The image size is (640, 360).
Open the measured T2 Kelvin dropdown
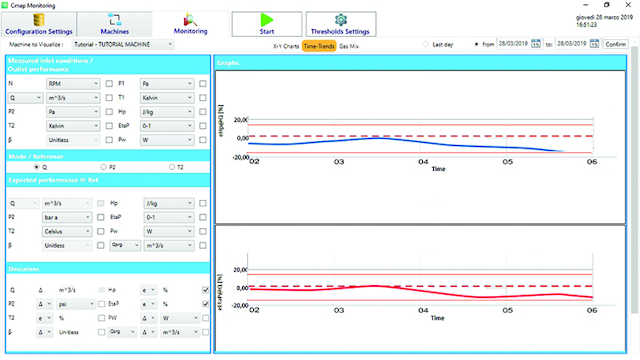73,126
